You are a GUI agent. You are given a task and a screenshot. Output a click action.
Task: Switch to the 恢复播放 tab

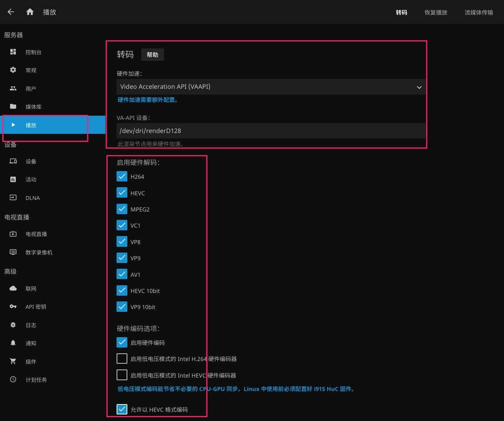point(436,12)
